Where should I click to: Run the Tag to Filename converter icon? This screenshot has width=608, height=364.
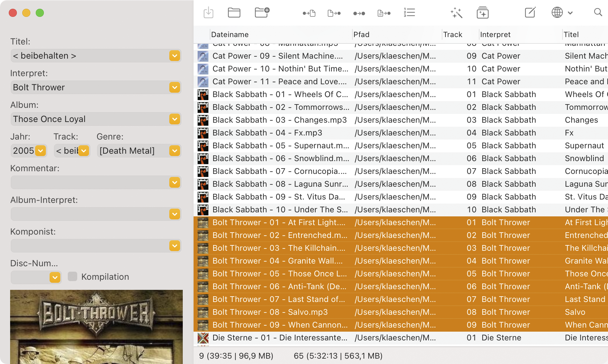coord(309,13)
